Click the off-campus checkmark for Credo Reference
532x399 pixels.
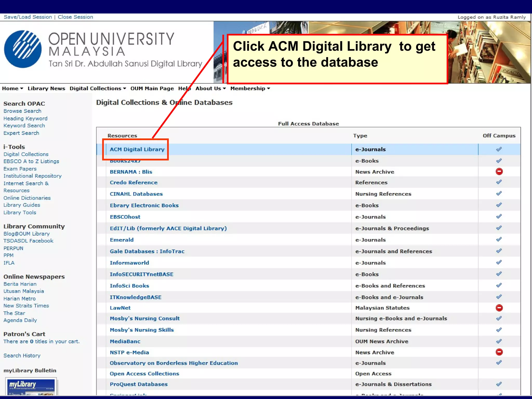point(499,182)
